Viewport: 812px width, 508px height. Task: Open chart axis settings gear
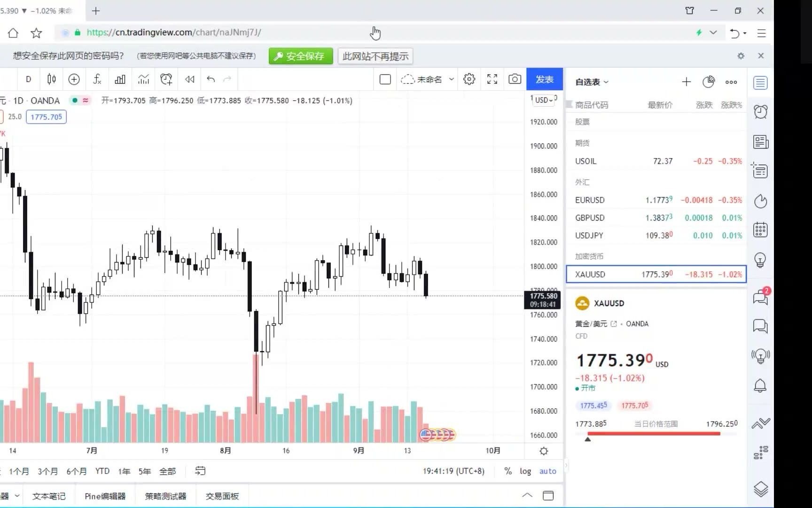[544, 451]
